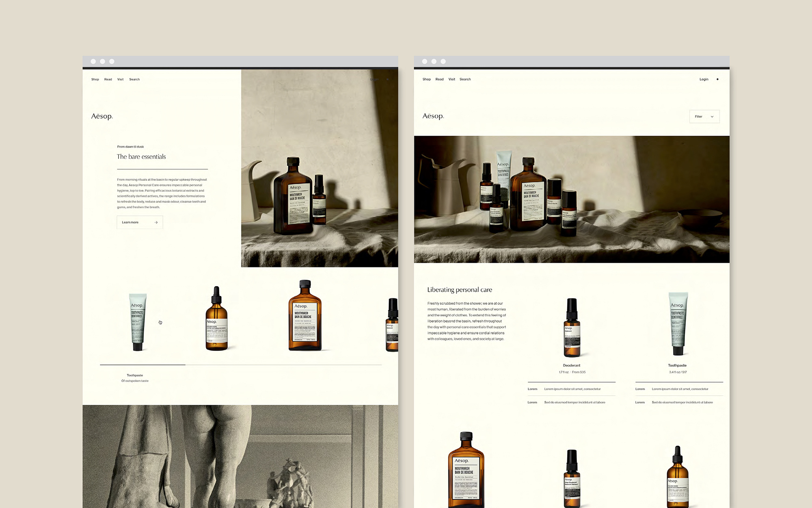The width and height of the screenshot is (812, 508).
Task: Click the partially visible spray bottle in carousel
Action: (392, 325)
